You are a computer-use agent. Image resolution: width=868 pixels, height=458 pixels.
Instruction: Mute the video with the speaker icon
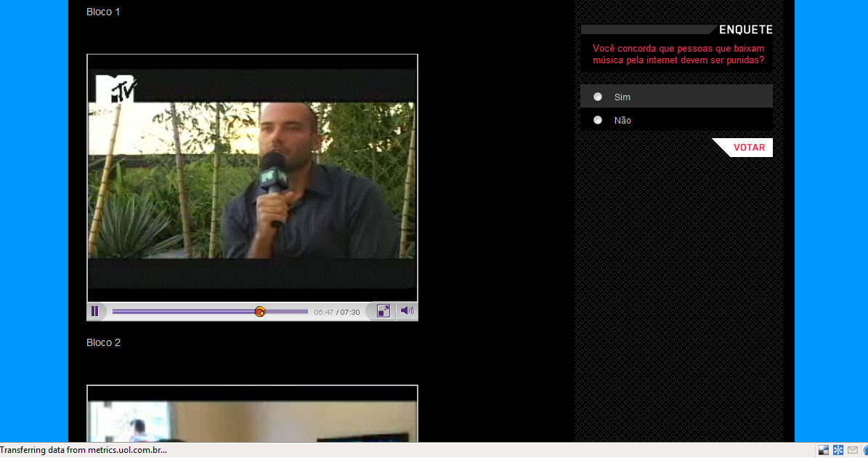tap(407, 311)
